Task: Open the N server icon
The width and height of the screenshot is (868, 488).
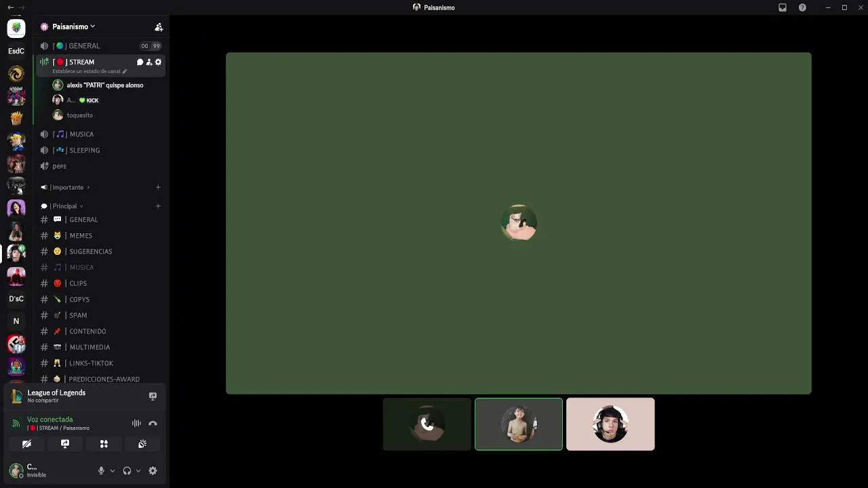Action: tap(16, 321)
